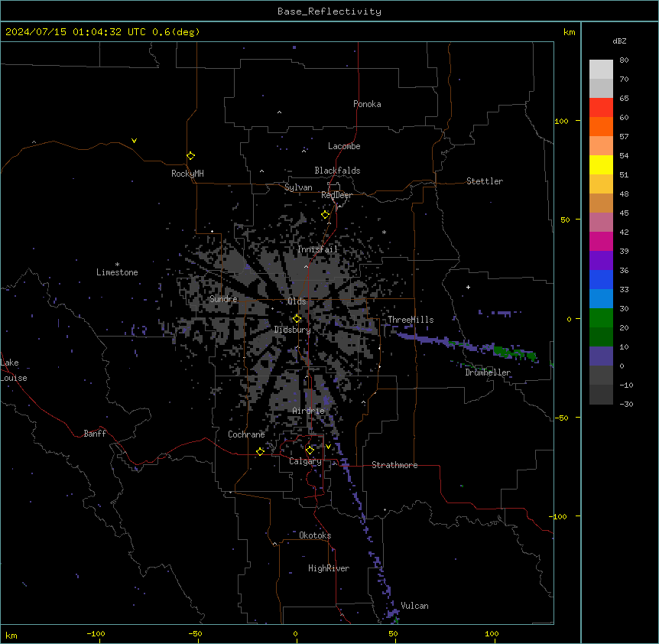Click the purple 10 dBZ legend swatch

601,356
